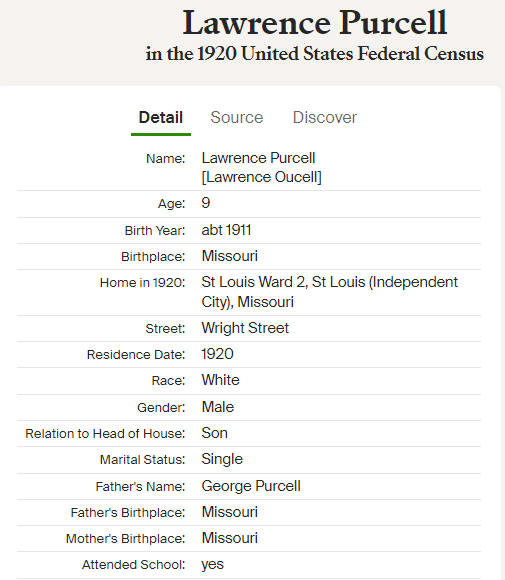Click the alternate name Lawrence Oucell
The height and width of the screenshot is (580, 505).
pyautogui.click(x=262, y=177)
